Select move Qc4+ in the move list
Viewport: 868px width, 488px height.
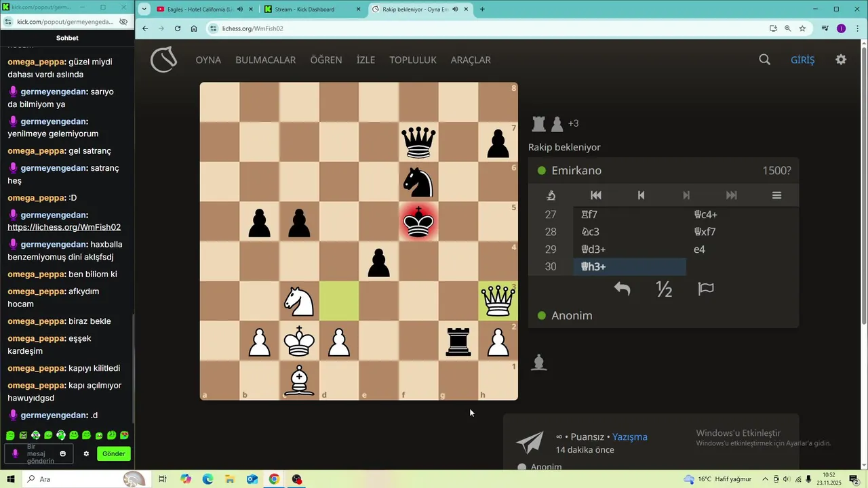tap(743, 214)
